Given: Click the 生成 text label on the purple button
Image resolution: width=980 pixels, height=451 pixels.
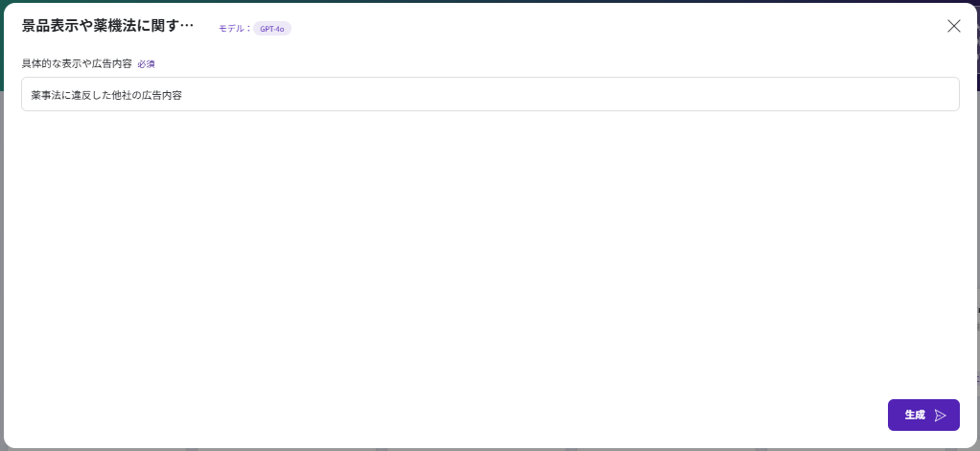Looking at the screenshot, I should pos(915,415).
